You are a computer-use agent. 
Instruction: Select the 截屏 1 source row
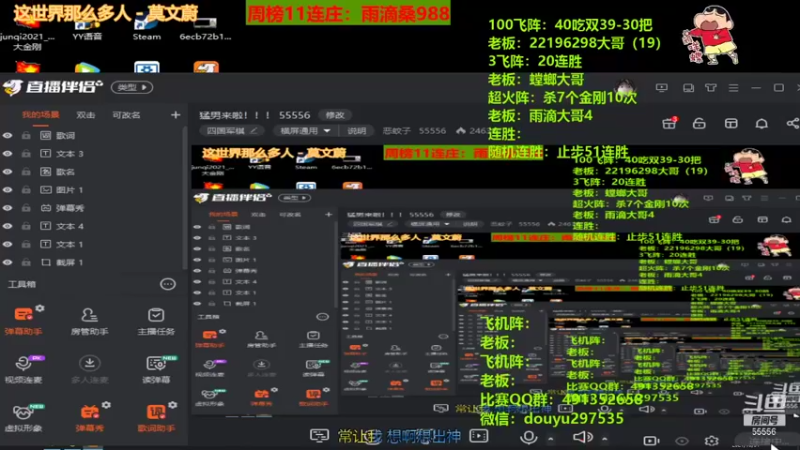point(92,262)
